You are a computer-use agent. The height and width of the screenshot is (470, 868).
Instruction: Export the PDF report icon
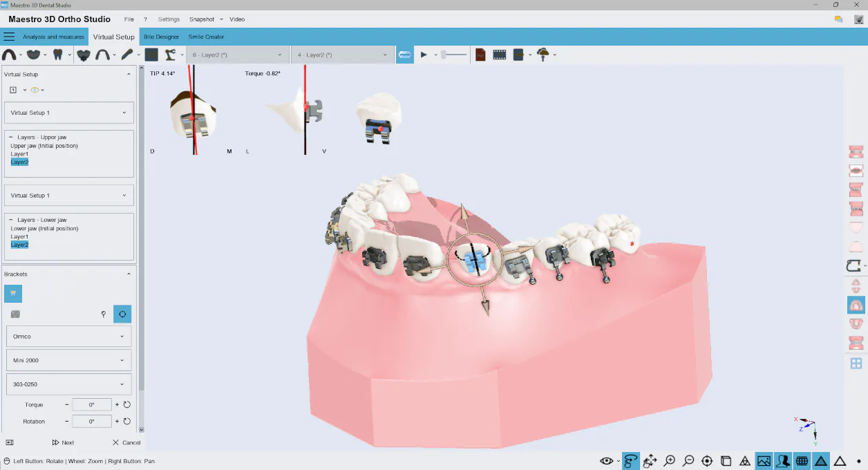point(480,55)
